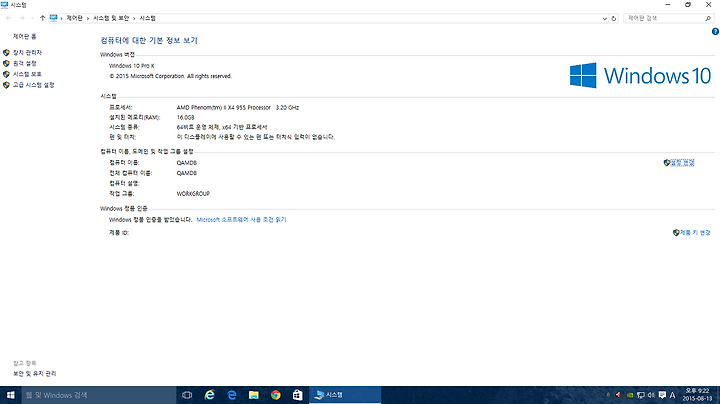
Task: Open the recent locations dropdown arrow
Action: [32, 18]
